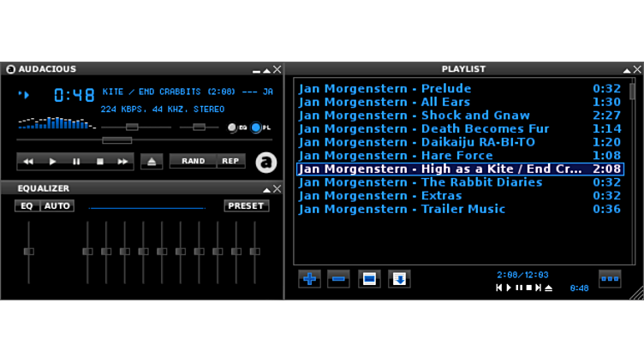The image size is (644, 362).
Task: Click the playlist misc down-arrow icon
Action: (x=399, y=279)
